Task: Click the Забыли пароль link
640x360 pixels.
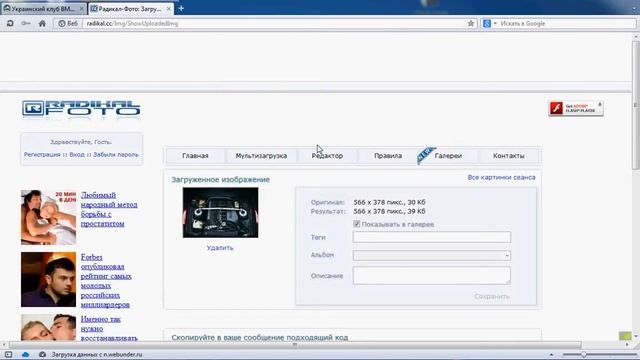Action: pos(116,155)
